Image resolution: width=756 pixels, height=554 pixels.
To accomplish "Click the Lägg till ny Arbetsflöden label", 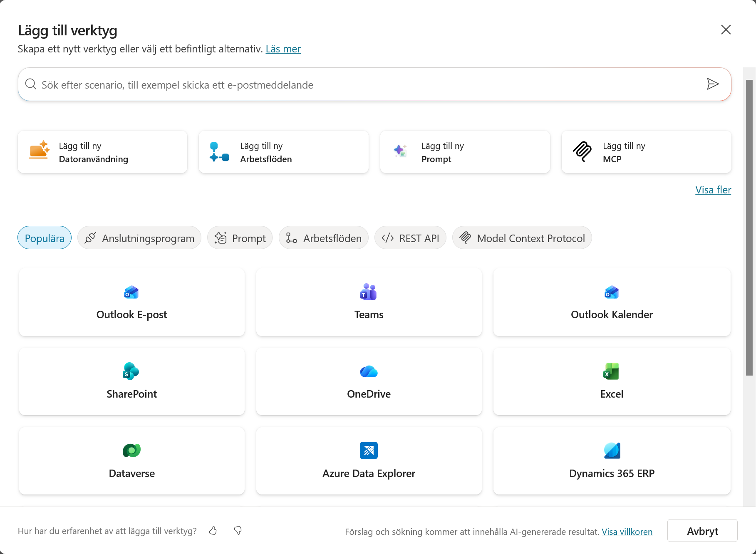I will [266, 153].
